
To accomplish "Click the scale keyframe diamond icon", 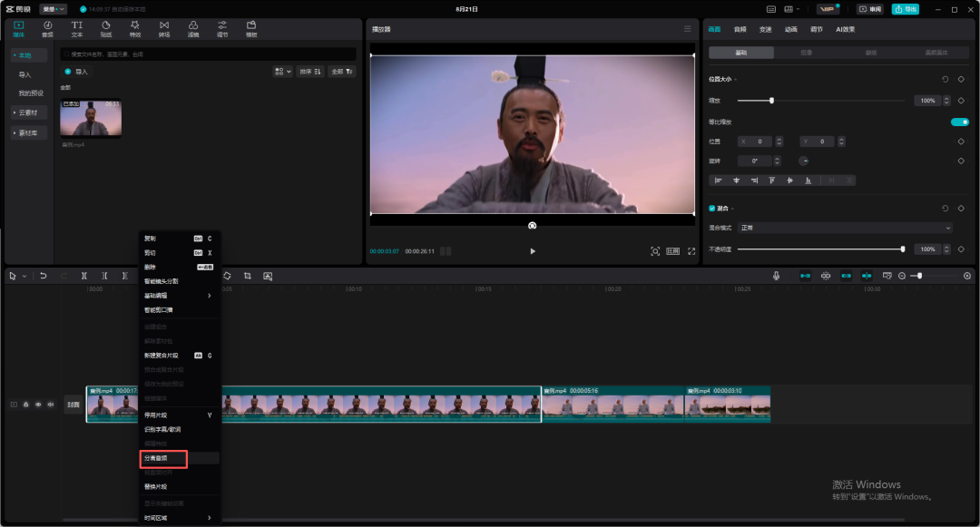I will click(961, 101).
